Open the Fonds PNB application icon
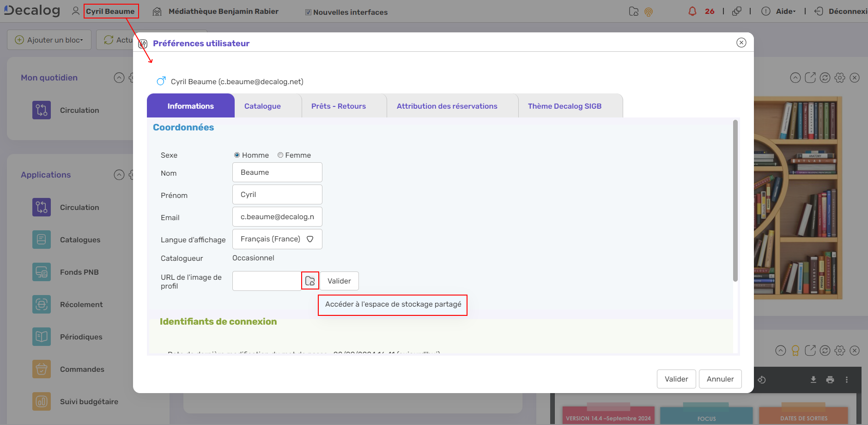 (42, 272)
